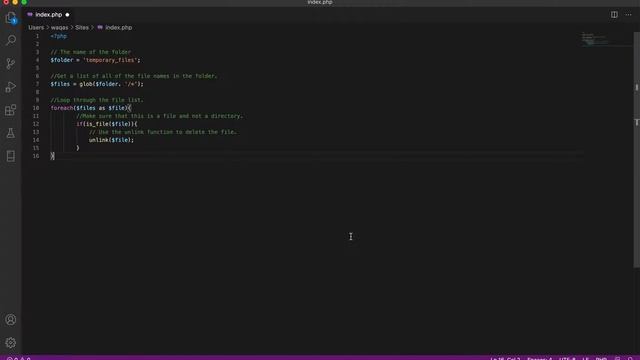The width and height of the screenshot is (640, 360).
Task: Click the Users breadcrumb segment
Action: pos(36,27)
